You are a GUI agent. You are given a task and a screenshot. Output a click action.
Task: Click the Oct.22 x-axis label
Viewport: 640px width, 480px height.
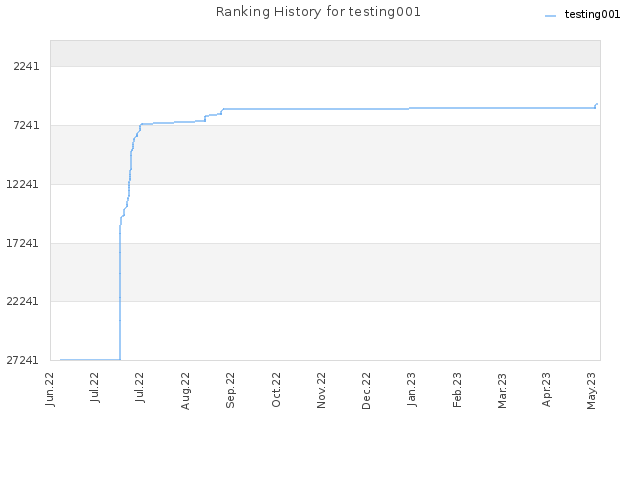pos(276,389)
